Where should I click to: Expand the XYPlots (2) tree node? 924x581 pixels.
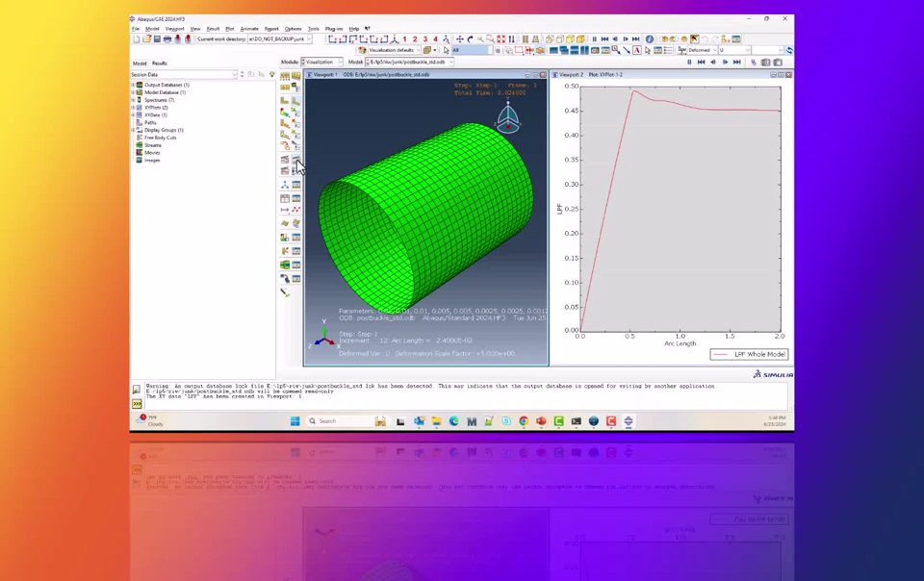coord(133,108)
